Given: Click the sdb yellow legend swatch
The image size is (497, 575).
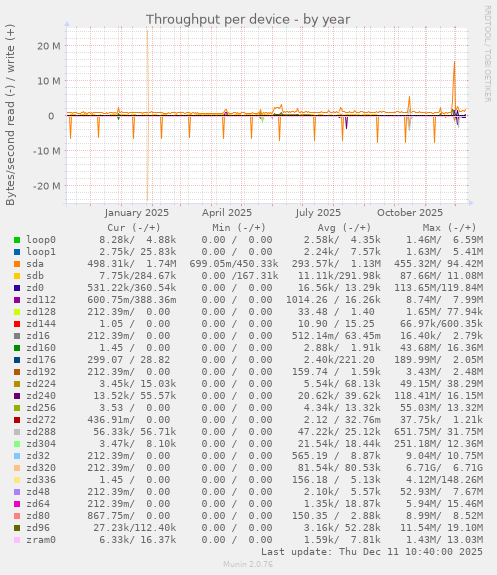Looking at the screenshot, I should [x=17, y=276].
